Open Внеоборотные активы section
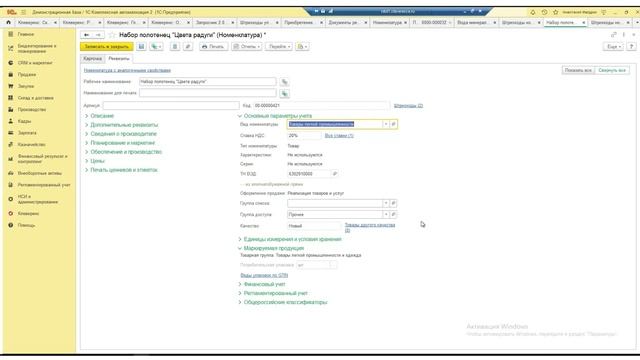 (40, 173)
